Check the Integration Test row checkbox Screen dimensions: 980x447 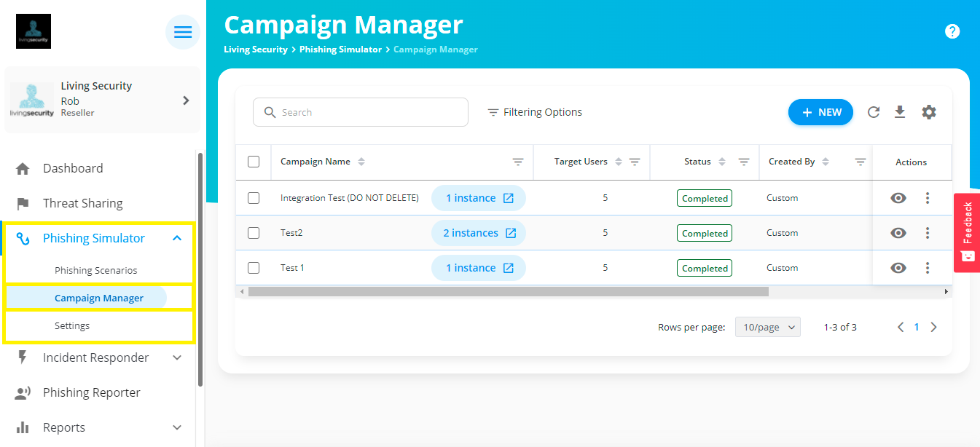254,198
